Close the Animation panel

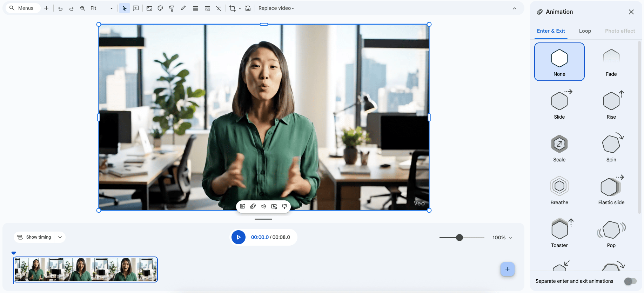pyautogui.click(x=631, y=12)
